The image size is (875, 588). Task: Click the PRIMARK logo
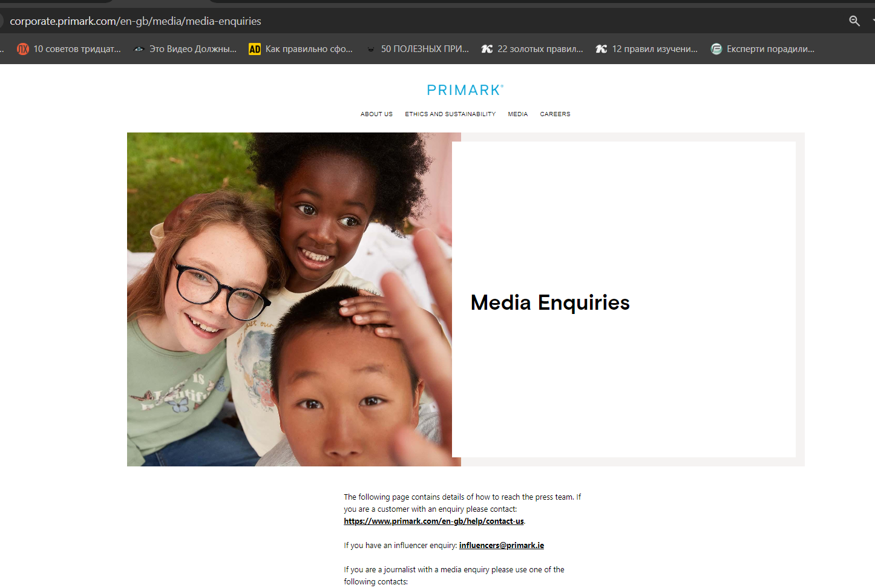(465, 90)
